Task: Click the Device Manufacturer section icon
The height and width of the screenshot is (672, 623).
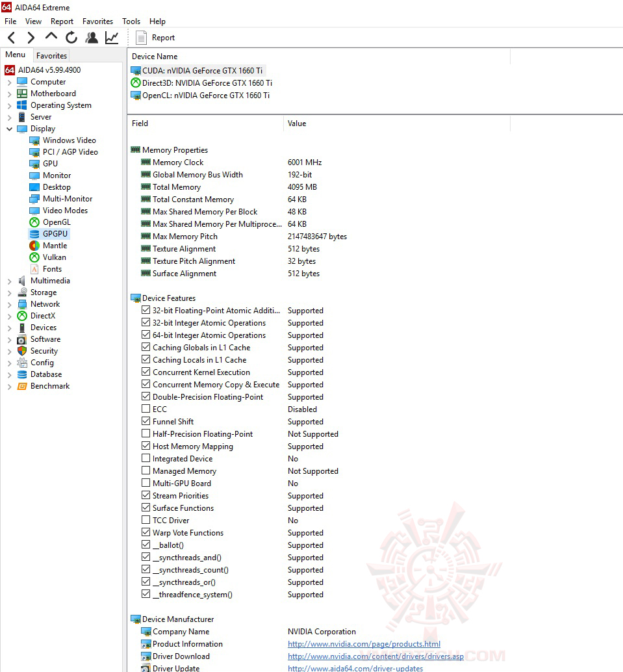Action: coord(135,619)
